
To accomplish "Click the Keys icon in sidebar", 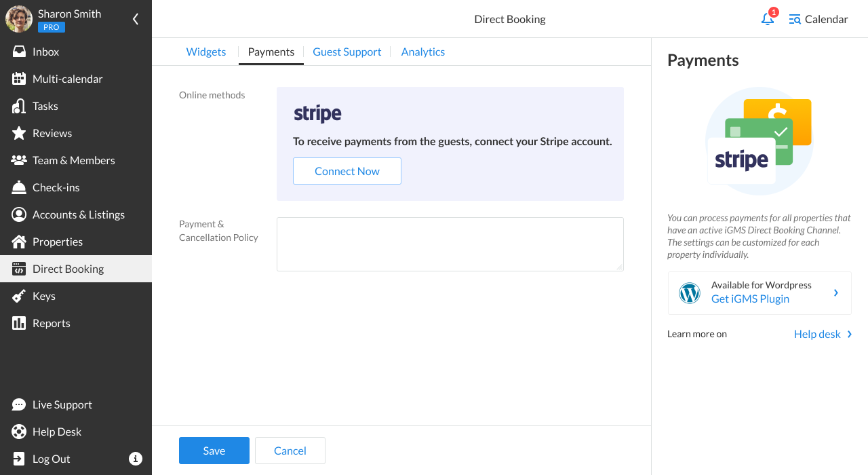I will (19, 296).
